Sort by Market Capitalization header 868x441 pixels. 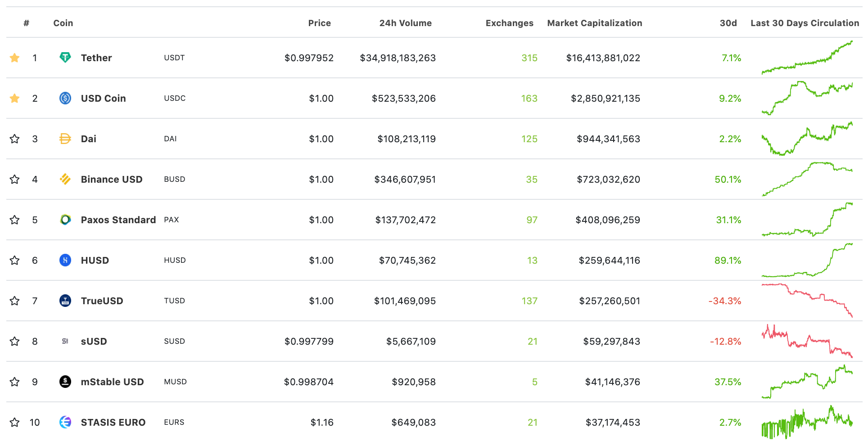[595, 23]
